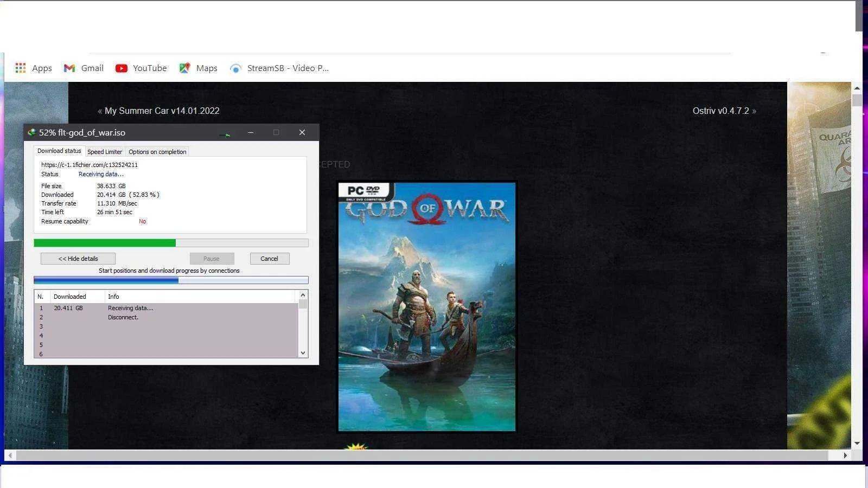The image size is (868, 488).
Task: Open the Options on completion tab
Action: (x=157, y=152)
